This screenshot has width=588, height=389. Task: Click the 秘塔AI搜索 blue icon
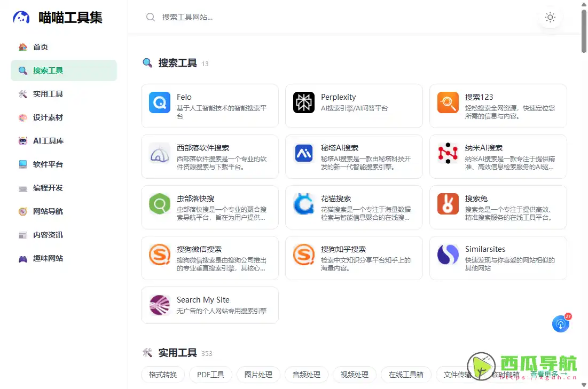click(x=304, y=153)
